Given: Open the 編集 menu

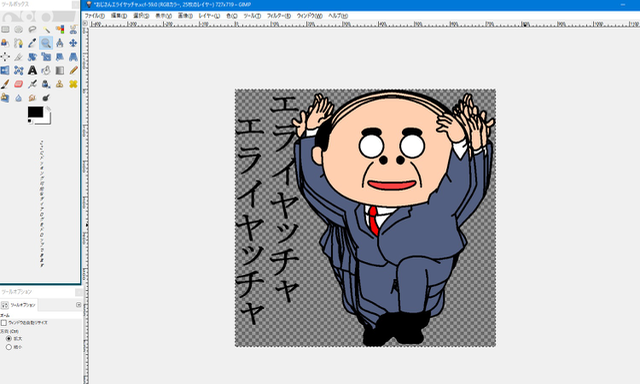Looking at the screenshot, I should 119,16.
